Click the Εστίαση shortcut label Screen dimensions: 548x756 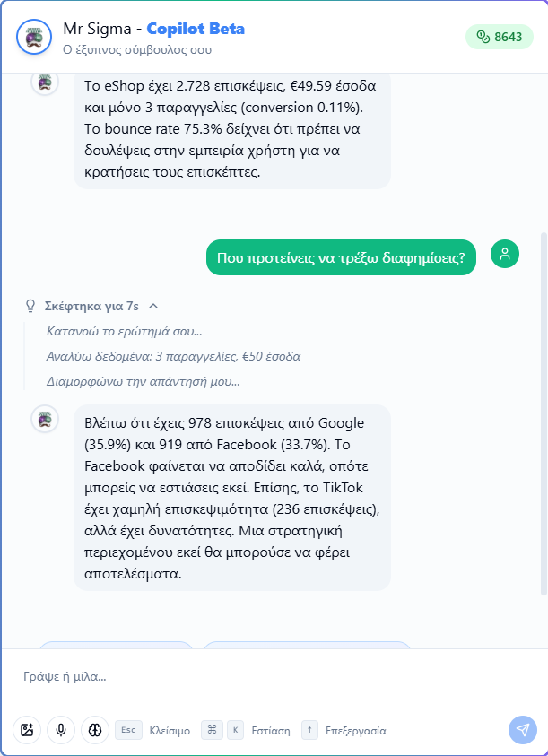271,731
